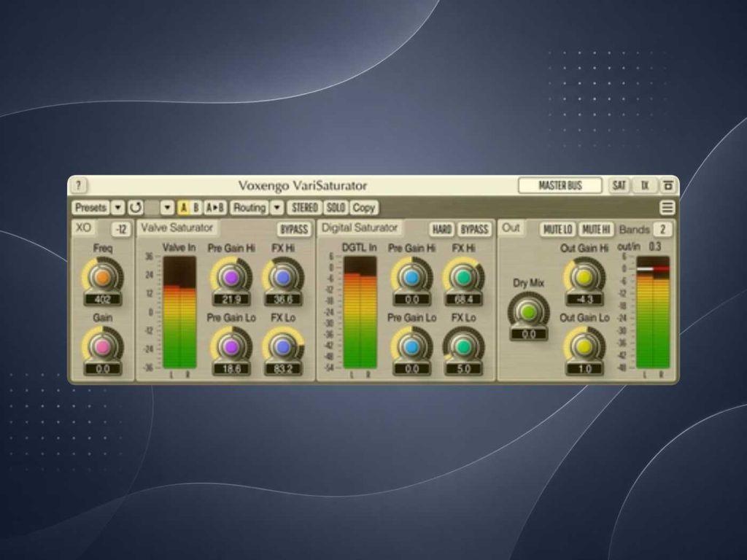Toggle the Digital Saturator HARD button

tap(441, 230)
